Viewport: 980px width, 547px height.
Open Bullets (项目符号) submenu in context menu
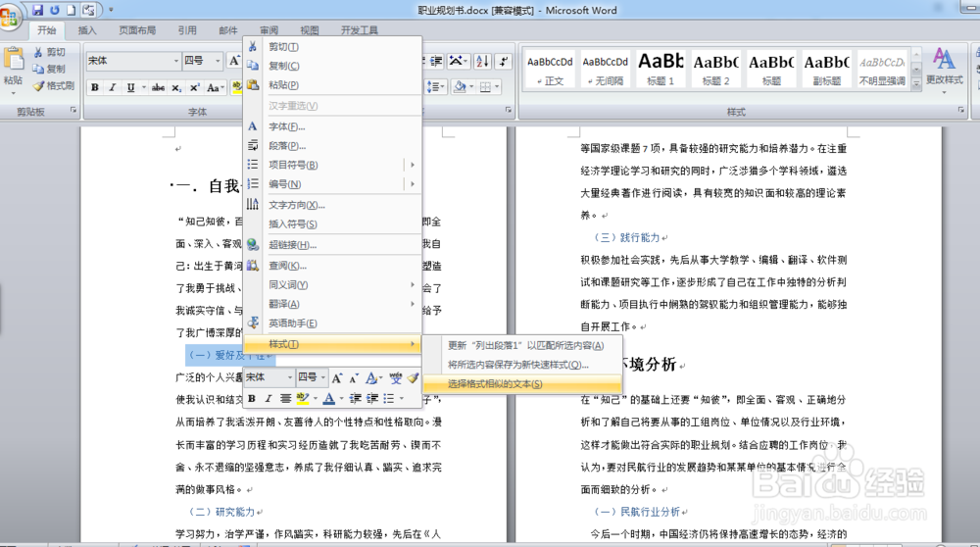click(x=332, y=165)
